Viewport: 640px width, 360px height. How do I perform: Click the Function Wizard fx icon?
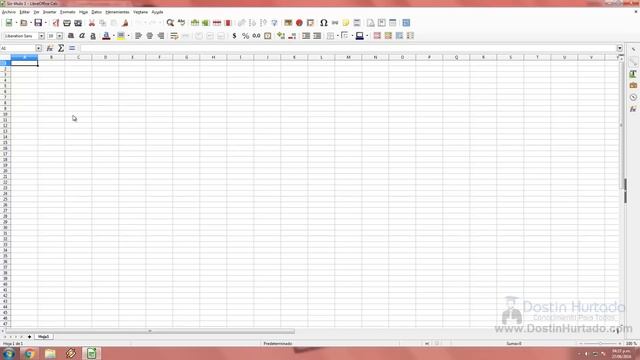click(50, 48)
